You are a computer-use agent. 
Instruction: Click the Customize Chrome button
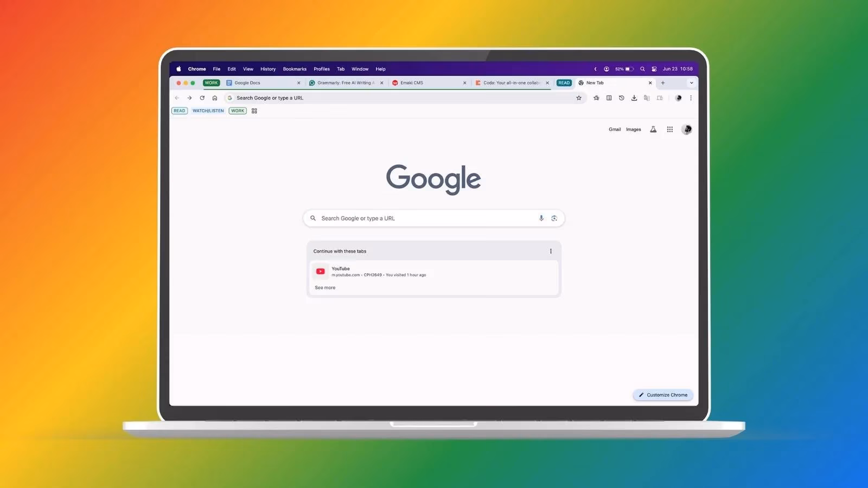pyautogui.click(x=663, y=395)
